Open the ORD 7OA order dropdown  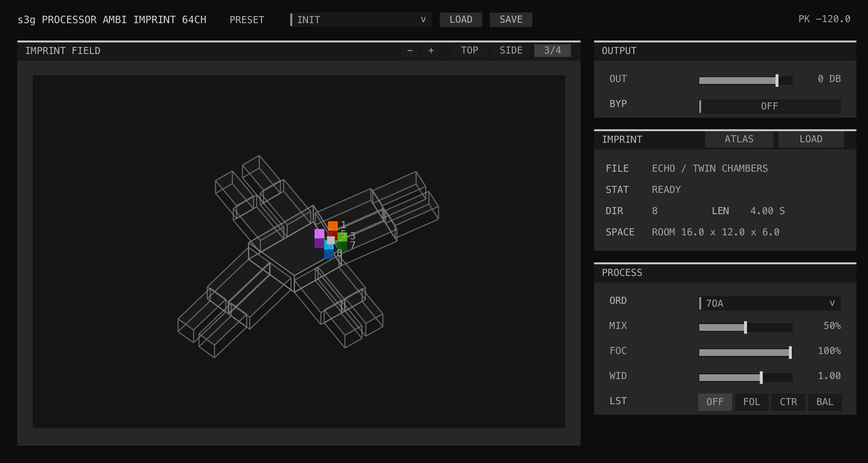[770, 303]
